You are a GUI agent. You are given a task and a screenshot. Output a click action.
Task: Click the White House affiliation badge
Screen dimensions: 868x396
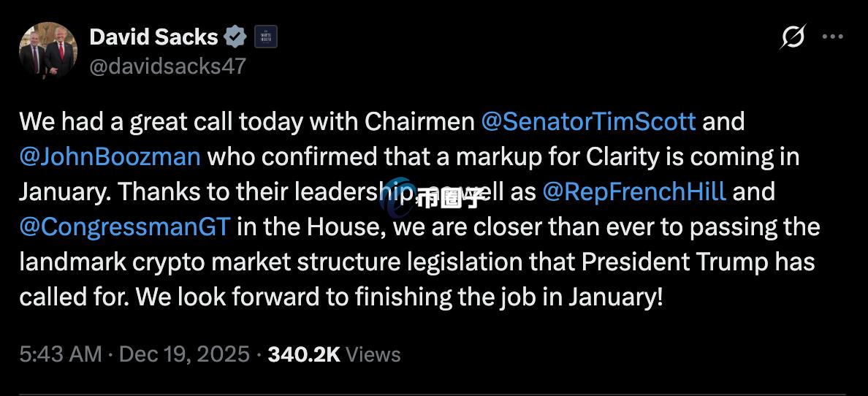tap(264, 37)
